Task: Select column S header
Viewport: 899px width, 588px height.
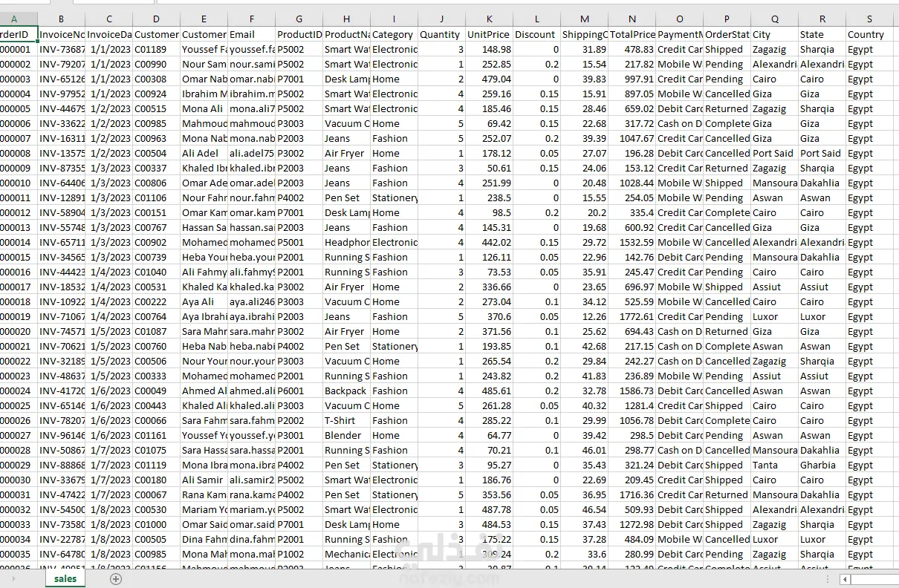Action: (x=870, y=19)
